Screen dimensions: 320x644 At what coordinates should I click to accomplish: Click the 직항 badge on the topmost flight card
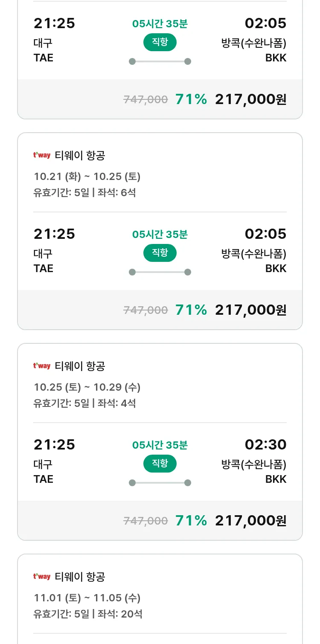click(160, 42)
